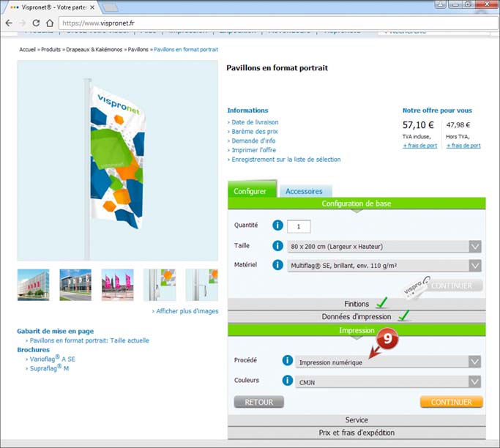Click the main flag product image
The width and height of the screenshot is (500, 448).
tap(118, 161)
